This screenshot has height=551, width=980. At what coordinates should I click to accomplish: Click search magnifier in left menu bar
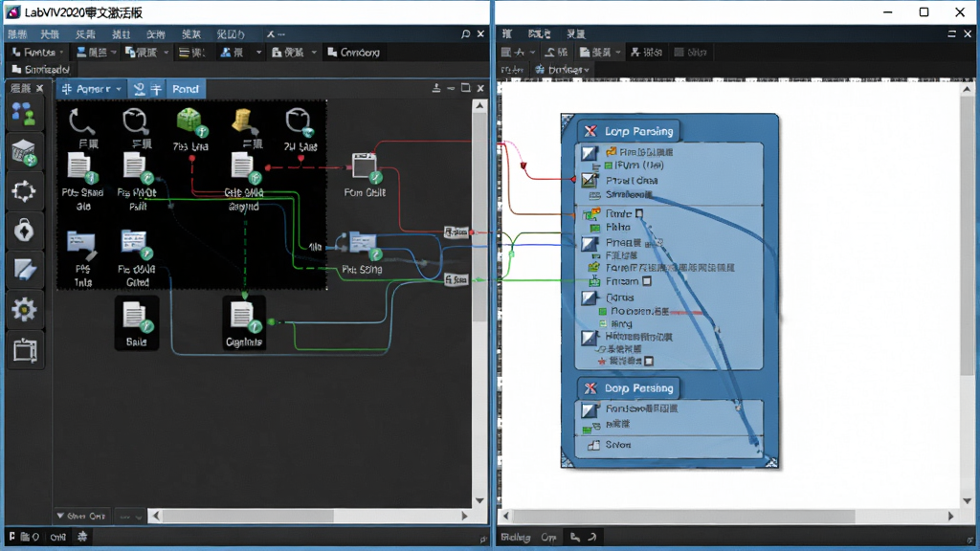466,33
